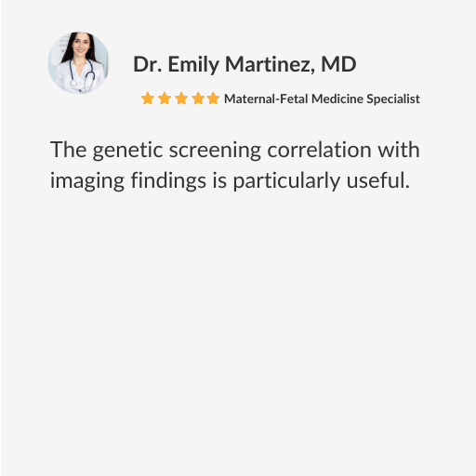Click the 'Martinez' surname in the heading

pos(270,65)
